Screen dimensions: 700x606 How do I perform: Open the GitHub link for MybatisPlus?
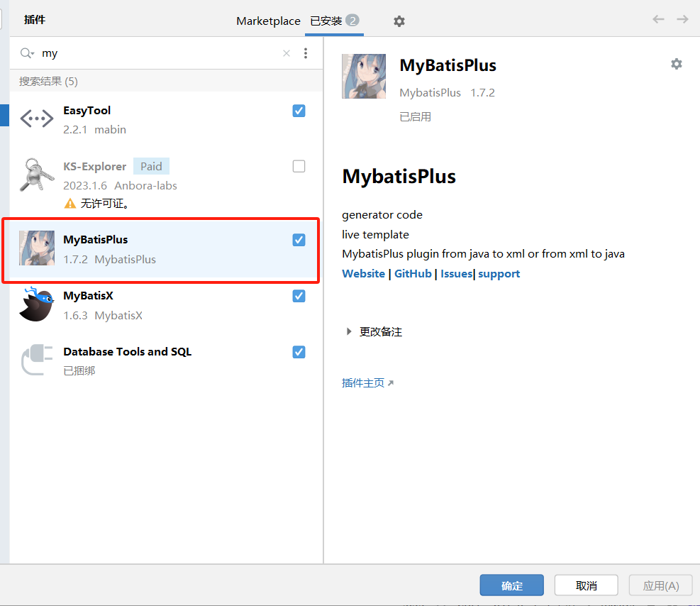click(413, 273)
